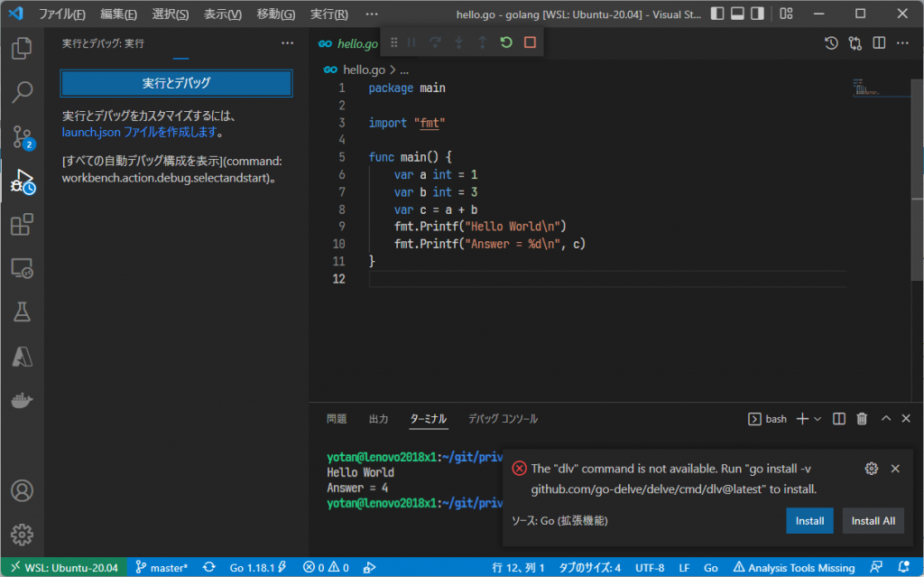Kill terminal with the trash icon
Screen dimensions: 924x577
pos(862,419)
